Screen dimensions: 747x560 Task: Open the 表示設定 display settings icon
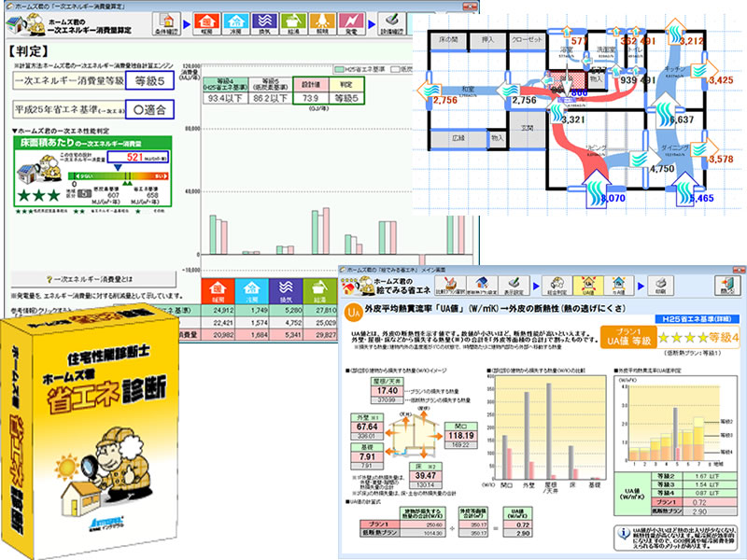point(514,284)
